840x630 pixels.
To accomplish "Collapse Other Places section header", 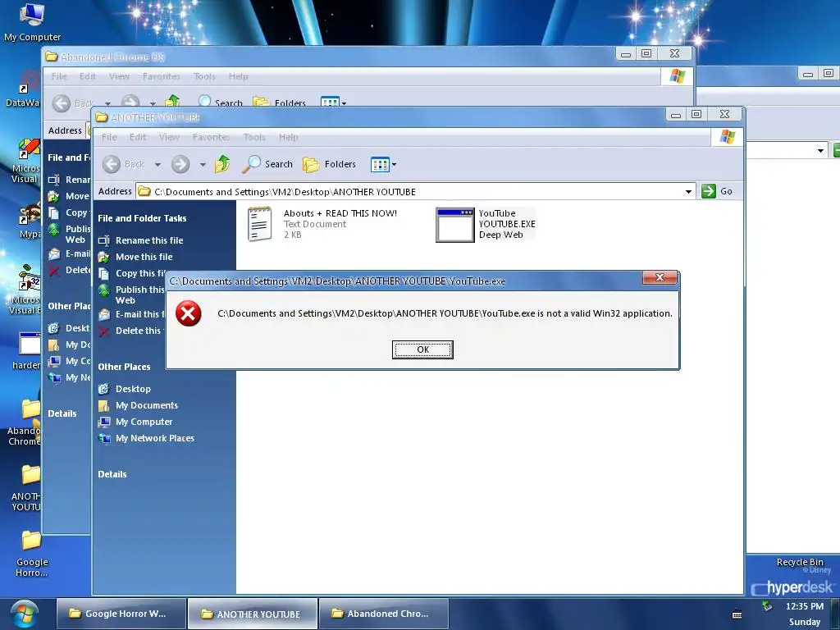I will 124,367.
